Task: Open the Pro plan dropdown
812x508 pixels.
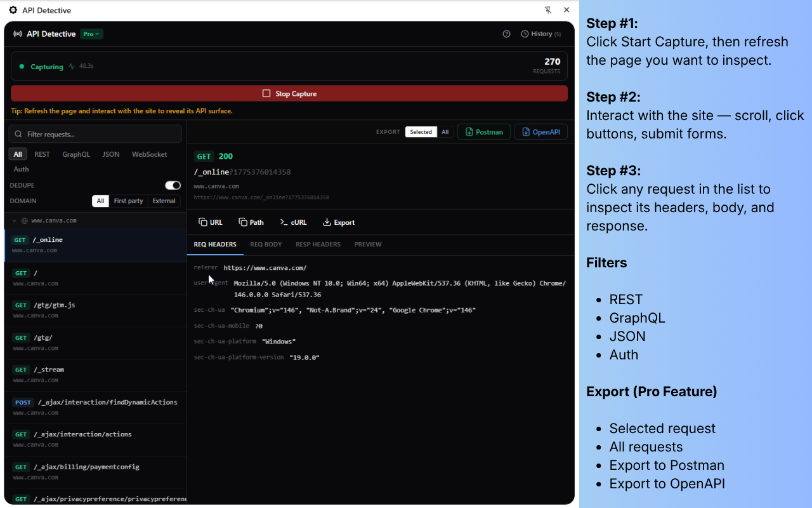Action: tap(91, 34)
